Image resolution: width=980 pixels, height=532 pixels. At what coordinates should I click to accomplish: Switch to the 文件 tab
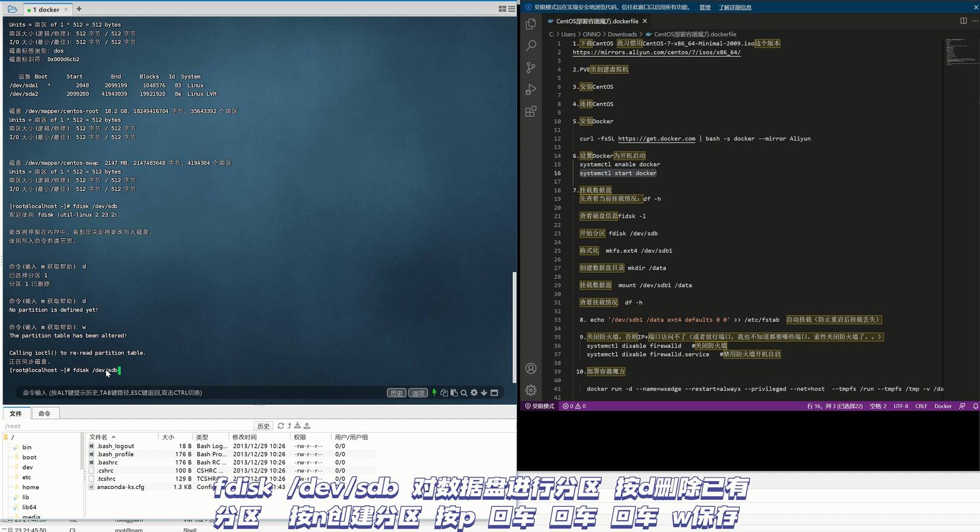pos(16,413)
